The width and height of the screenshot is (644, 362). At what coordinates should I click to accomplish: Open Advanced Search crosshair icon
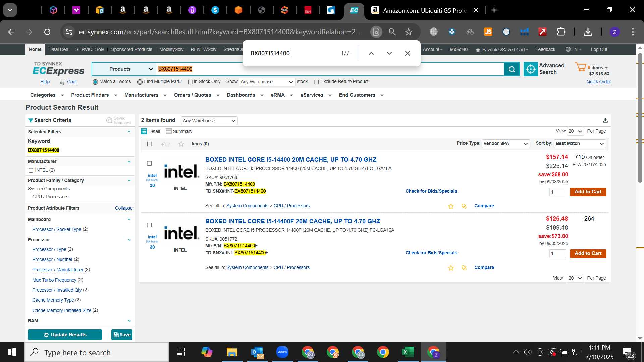coord(531,69)
